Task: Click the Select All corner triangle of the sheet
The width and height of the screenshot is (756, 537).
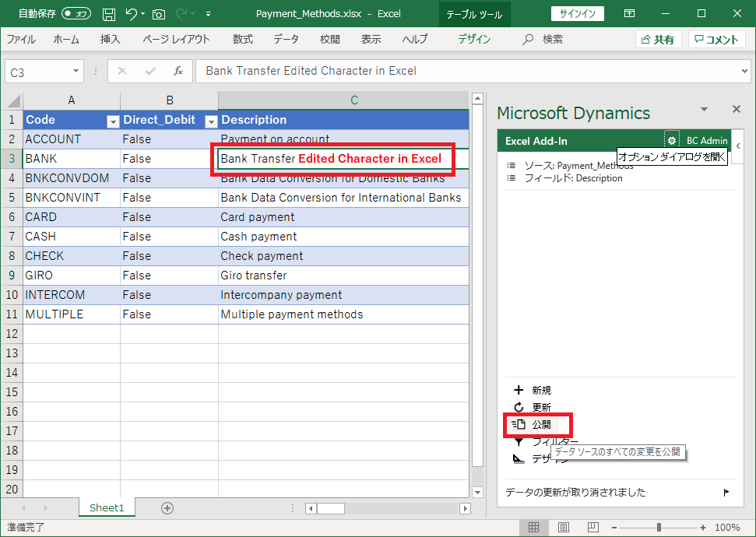Action: 12,100
